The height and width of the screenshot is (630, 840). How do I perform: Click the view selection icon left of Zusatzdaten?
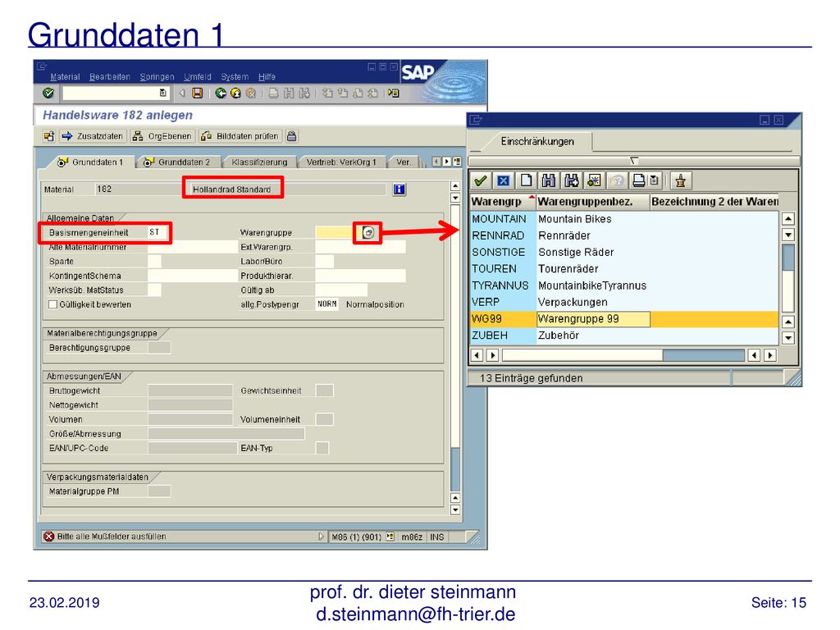[49, 136]
